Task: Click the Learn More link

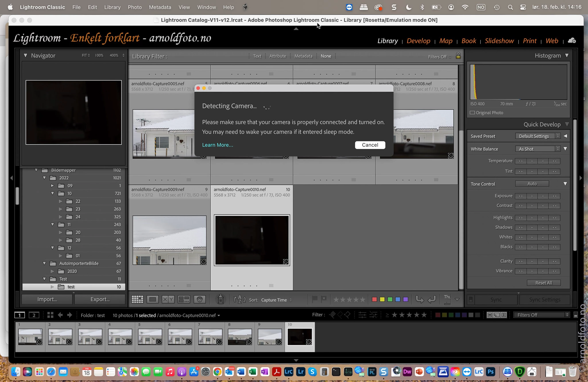Action: [x=217, y=145]
